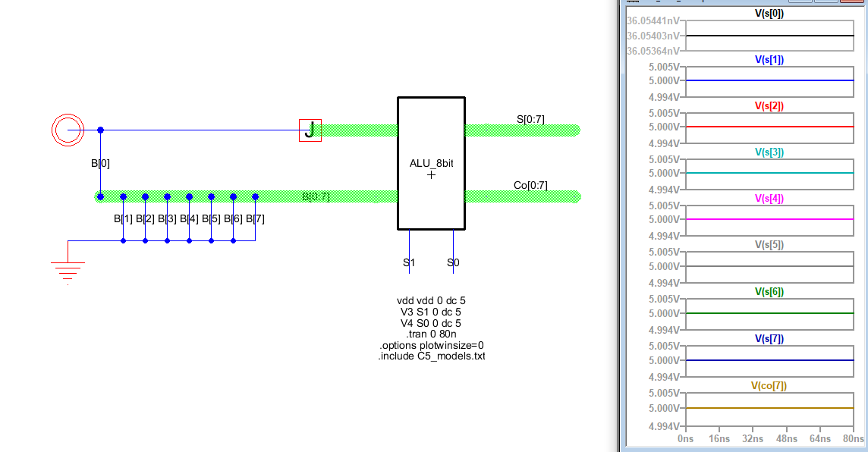The width and height of the screenshot is (868, 452).
Task: Select the red boxed J component
Action: (310, 130)
